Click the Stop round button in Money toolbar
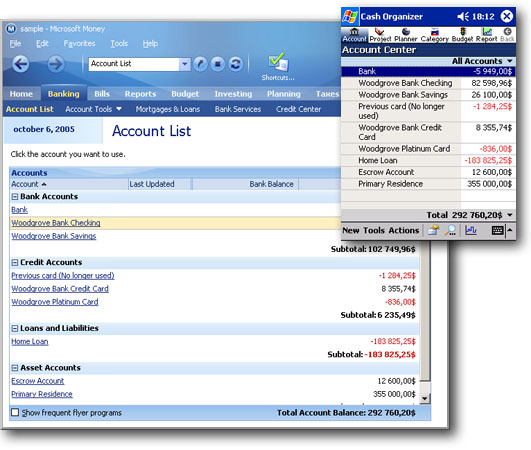This screenshot has width=531, height=450. click(217, 64)
